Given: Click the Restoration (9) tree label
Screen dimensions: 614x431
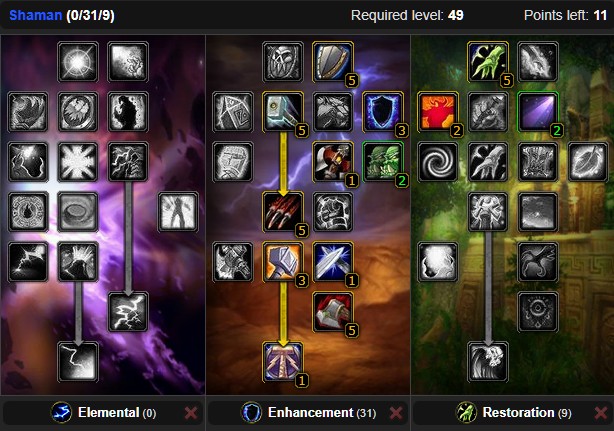Looking at the screenshot, I should click(527, 412).
